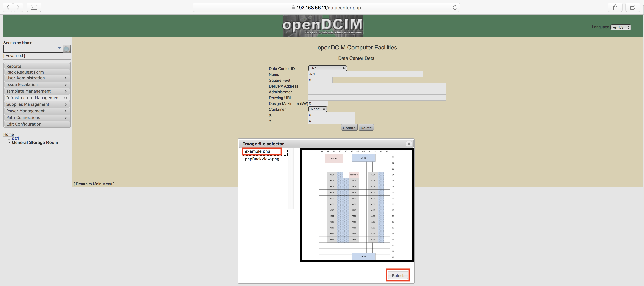Expand the dc1 tree node
This screenshot has width=644, height=286.
click(9, 138)
